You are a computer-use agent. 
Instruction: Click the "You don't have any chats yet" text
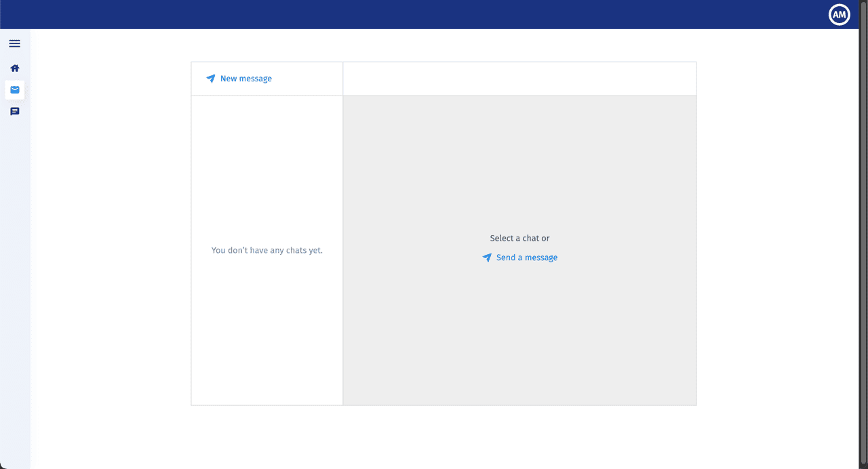coord(267,250)
